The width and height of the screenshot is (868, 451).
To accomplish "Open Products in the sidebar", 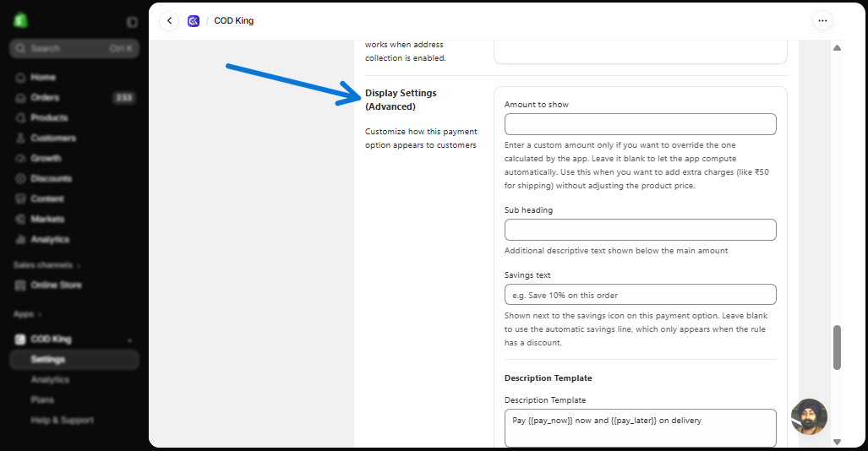I will point(49,118).
